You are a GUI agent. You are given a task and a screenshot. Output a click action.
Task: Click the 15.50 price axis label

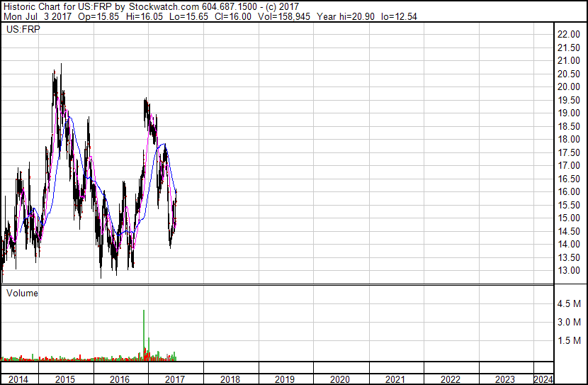point(568,205)
